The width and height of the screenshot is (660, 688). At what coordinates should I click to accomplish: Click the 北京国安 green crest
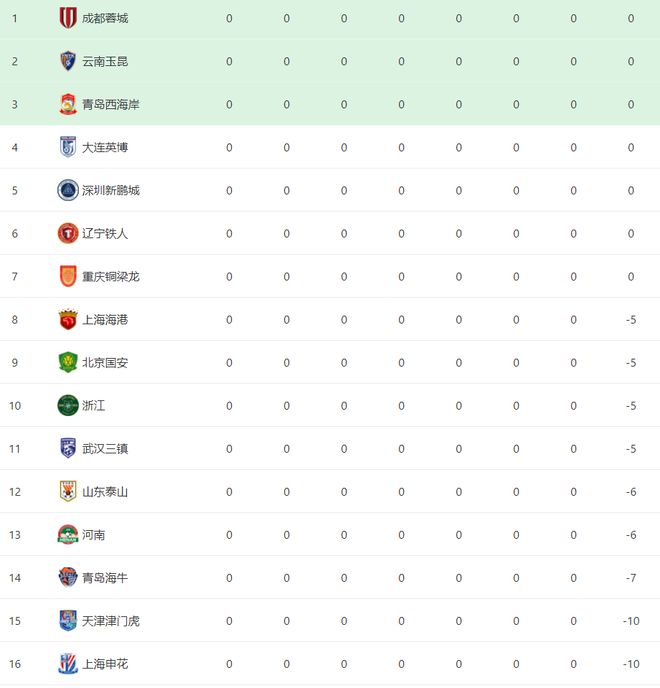click(68, 363)
